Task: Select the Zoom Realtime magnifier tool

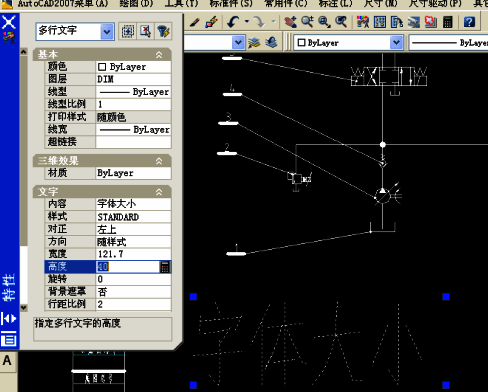Action: pos(307,22)
